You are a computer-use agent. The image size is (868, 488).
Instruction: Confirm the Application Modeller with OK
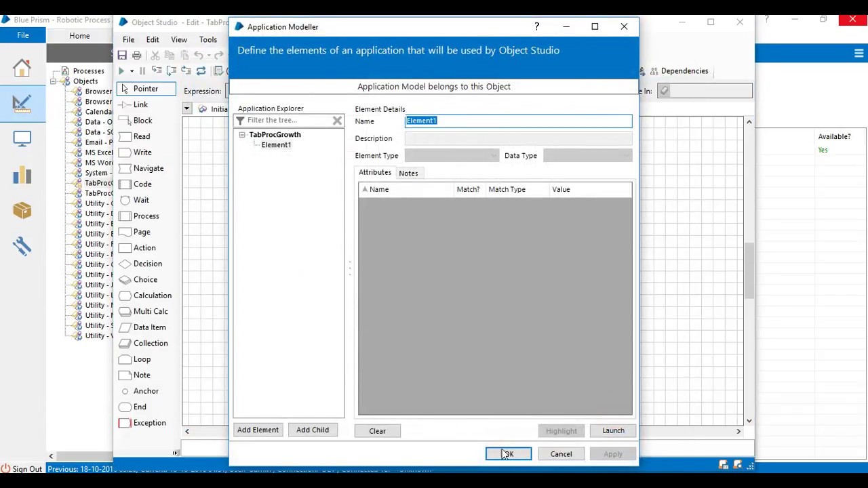tap(509, 454)
